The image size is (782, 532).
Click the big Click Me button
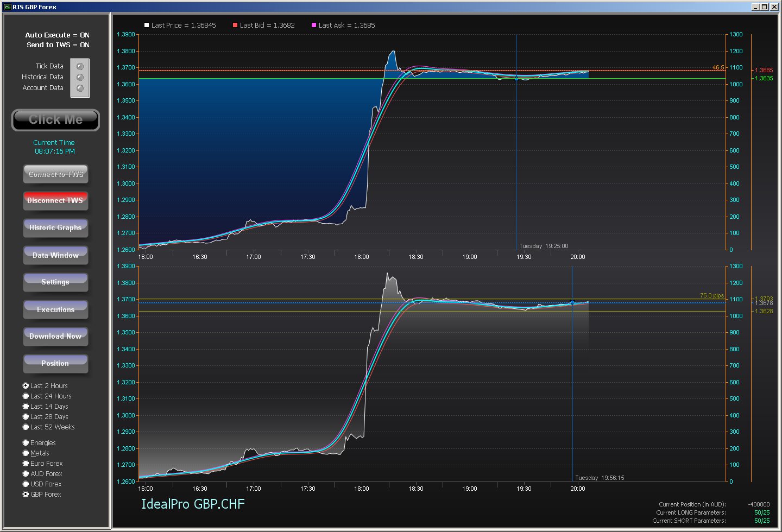[55, 120]
